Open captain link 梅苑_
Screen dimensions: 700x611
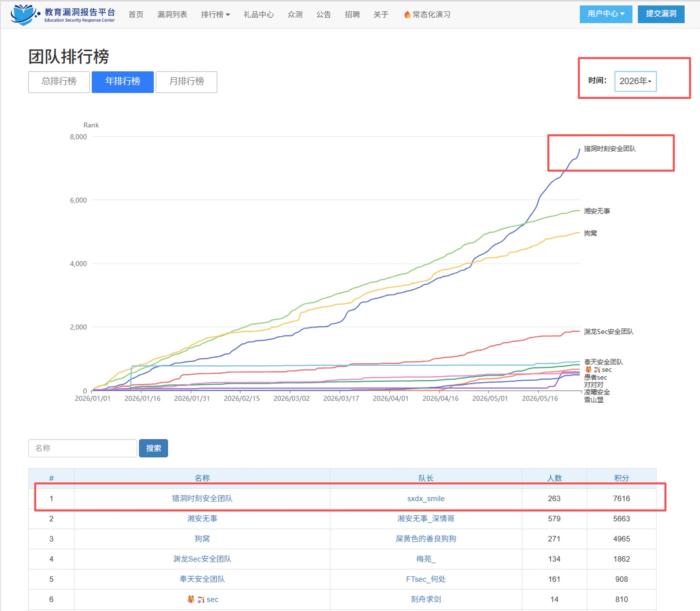(x=426, y=559)
